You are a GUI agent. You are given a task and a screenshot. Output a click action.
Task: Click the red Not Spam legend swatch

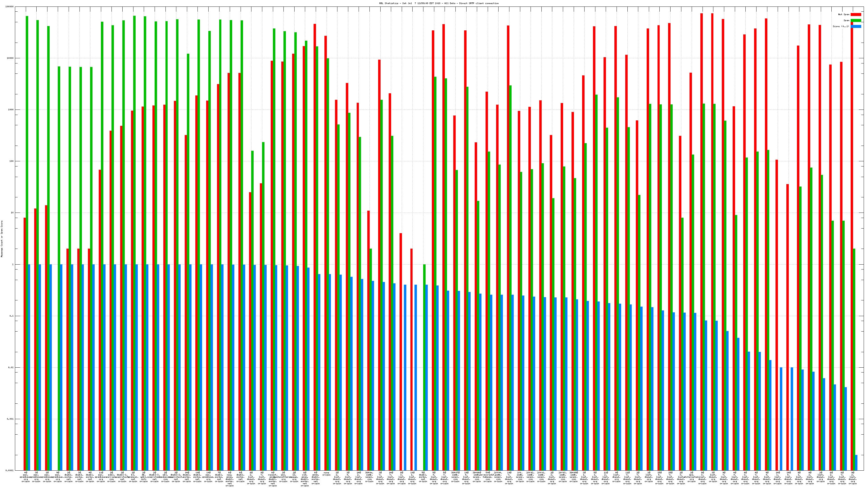coord(856,14)
